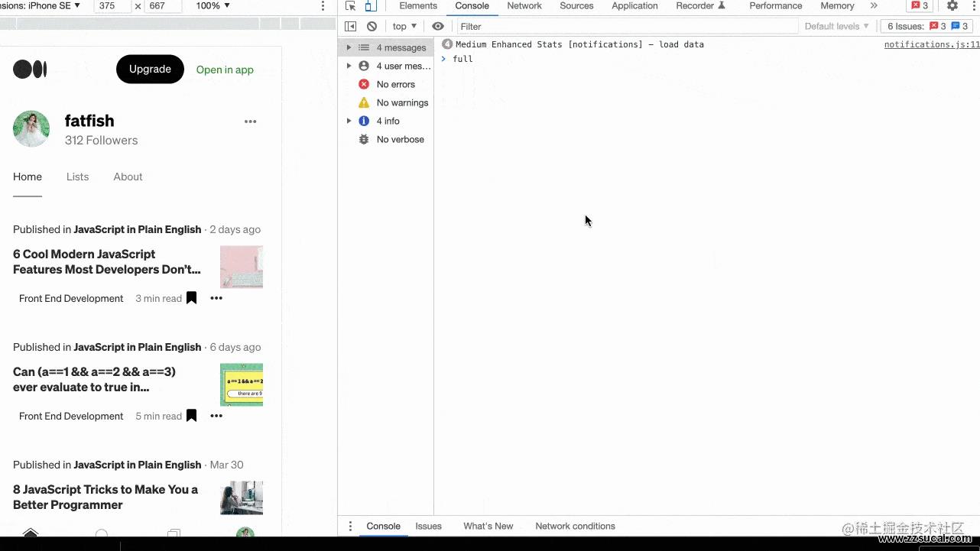Switch to the Performance tab

[776, 6]
